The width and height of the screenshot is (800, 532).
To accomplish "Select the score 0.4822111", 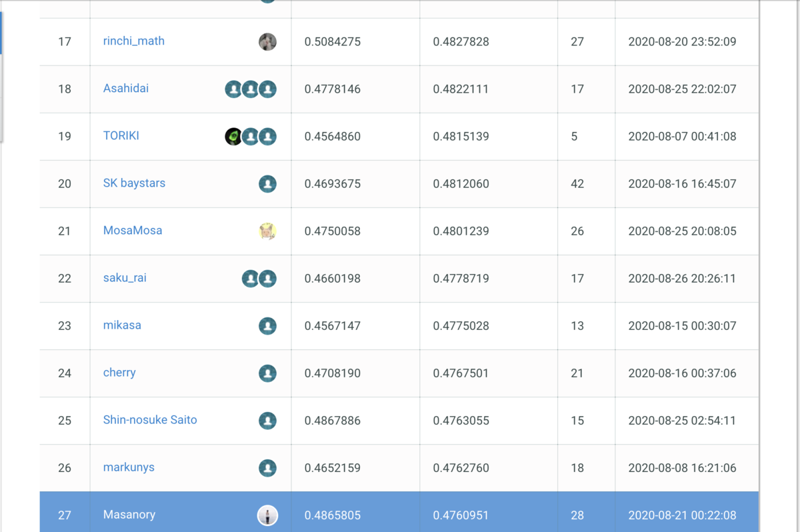I will (x=461, y=89).
